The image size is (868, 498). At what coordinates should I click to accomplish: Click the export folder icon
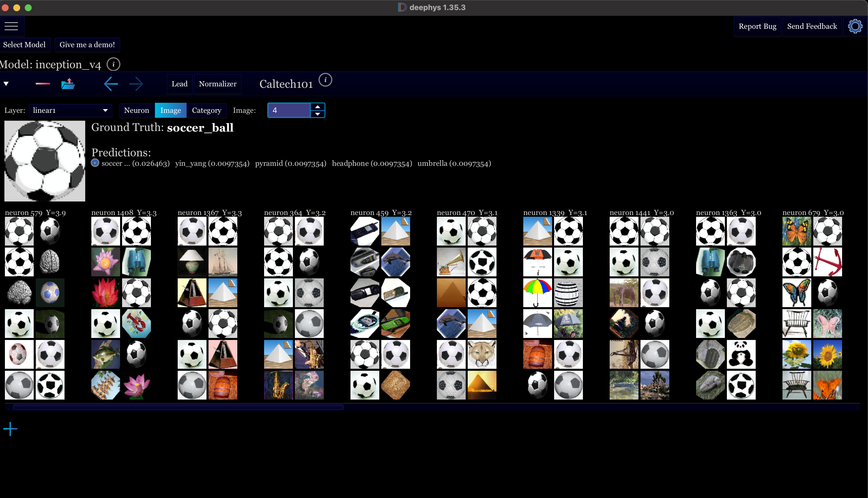[68, 84]
